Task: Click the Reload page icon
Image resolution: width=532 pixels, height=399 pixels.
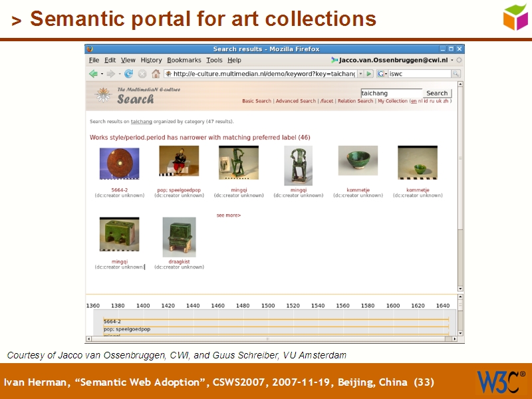Action: coord(129,73)
